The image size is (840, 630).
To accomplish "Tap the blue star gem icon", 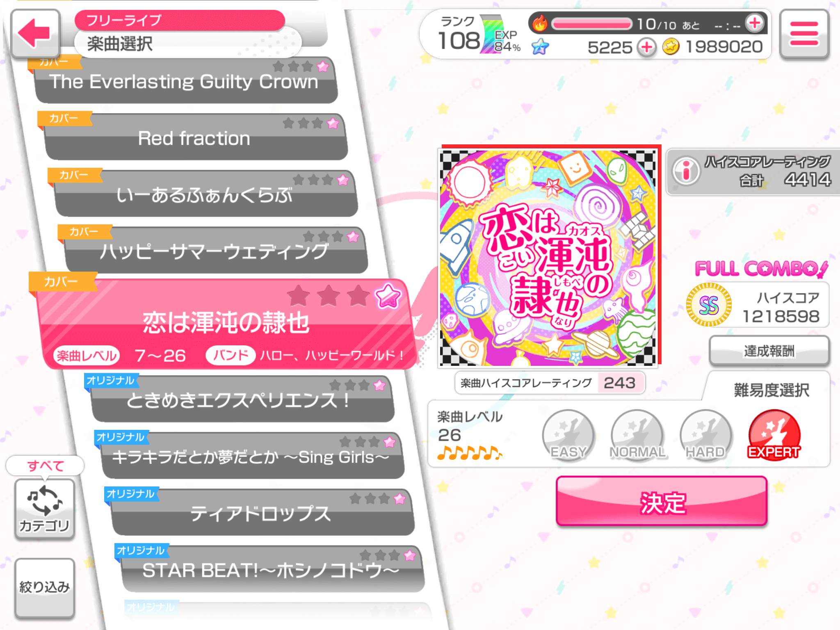I will 540,47.
